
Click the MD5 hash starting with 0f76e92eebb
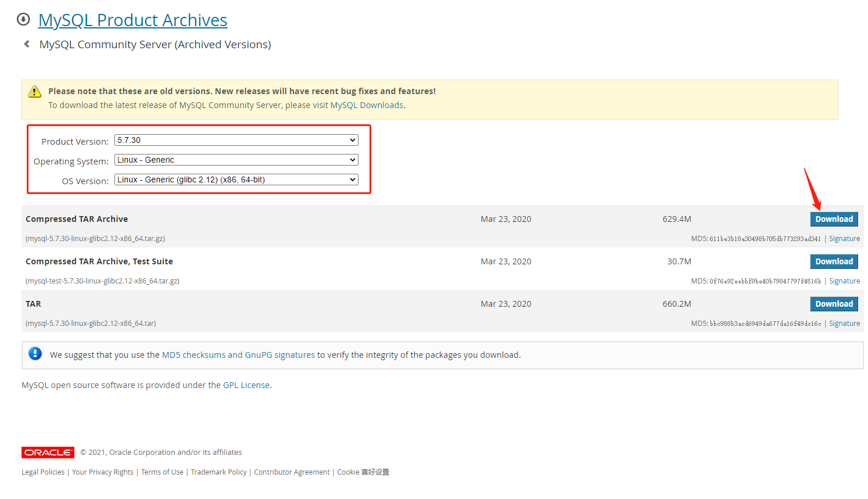765,281
